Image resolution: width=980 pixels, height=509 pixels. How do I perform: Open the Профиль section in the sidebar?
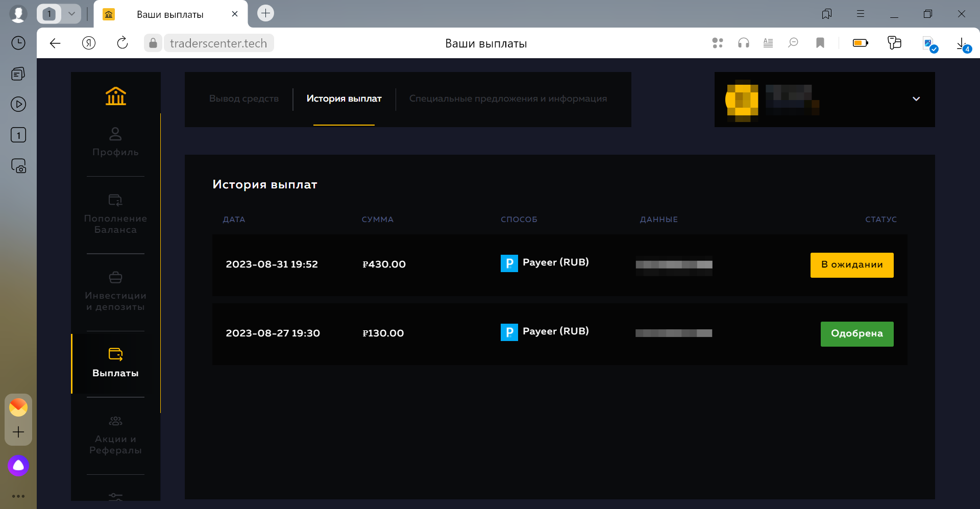[115, 143]
